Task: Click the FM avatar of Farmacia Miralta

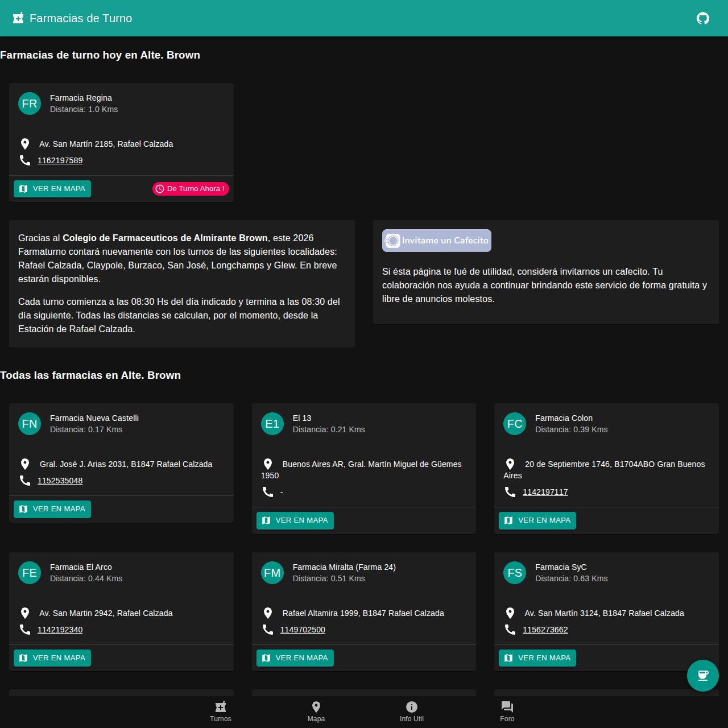Action: [x=272, y=573]
